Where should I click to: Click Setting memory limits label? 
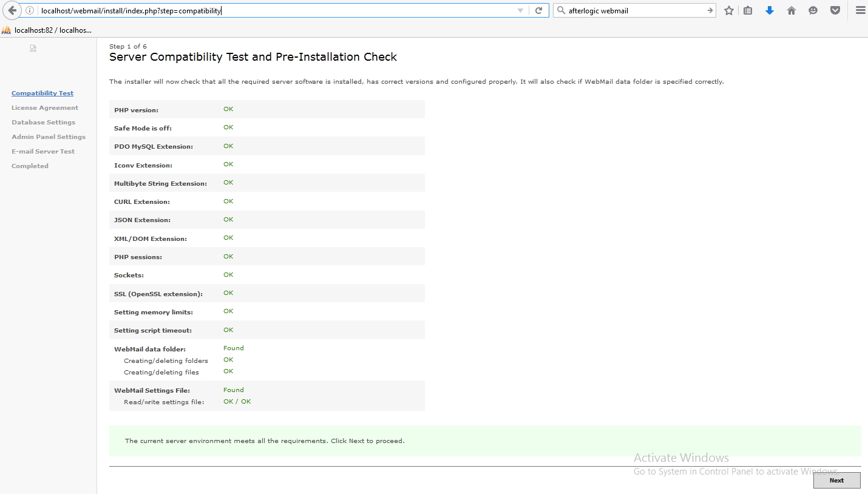click(154, 312)
